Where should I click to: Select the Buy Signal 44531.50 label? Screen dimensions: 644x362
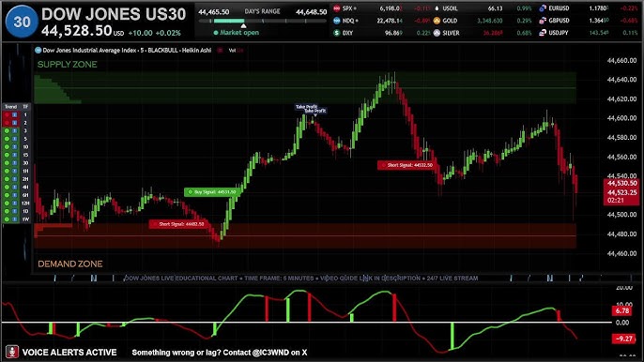point(212,191)
